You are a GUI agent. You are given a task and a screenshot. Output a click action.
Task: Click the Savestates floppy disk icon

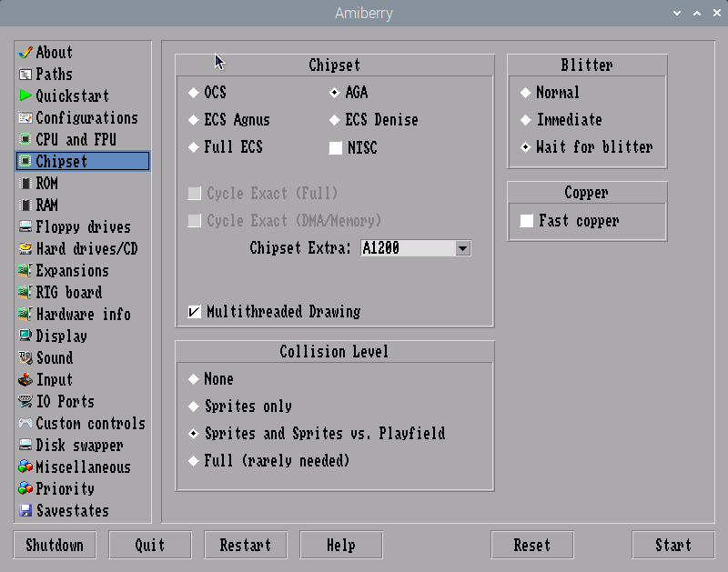[25, 510]
